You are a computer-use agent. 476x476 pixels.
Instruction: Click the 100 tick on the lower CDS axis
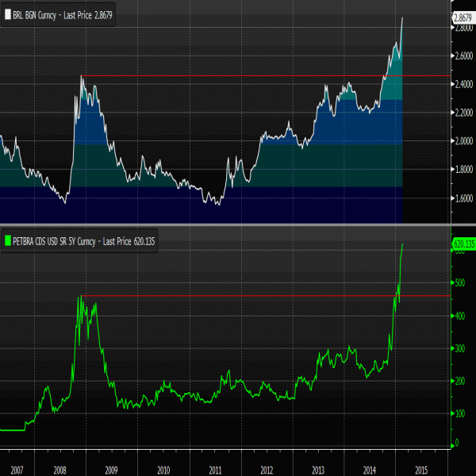coord(458,414)
